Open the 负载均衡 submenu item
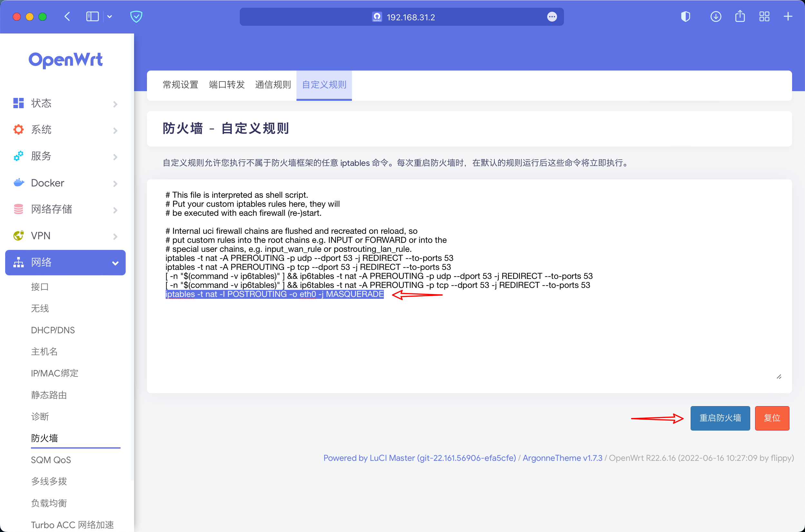 (49, 503)
